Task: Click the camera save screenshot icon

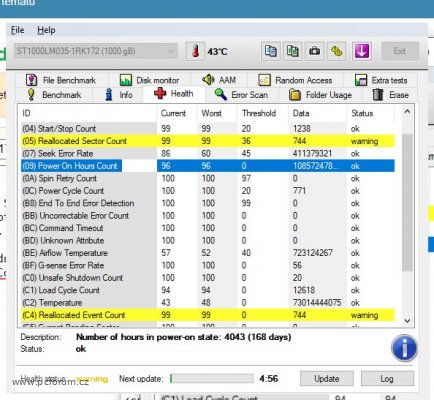Action: pyautogui.click(x=314, y=51)
